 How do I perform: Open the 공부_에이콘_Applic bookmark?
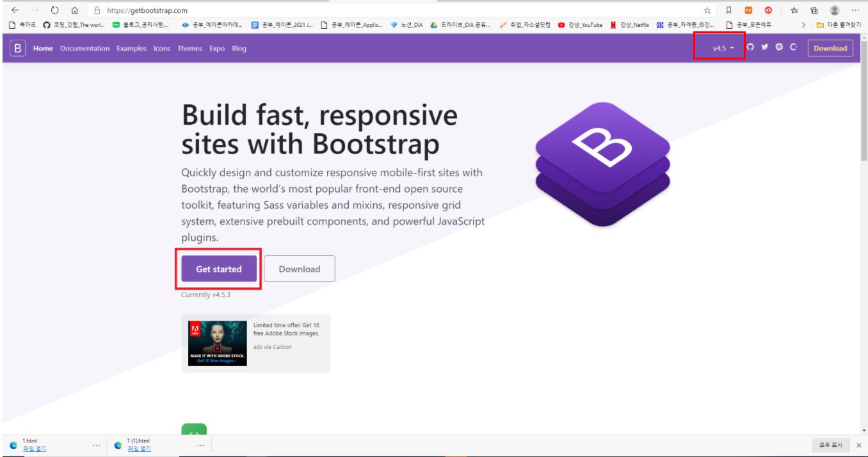click(x=351, y=25)
